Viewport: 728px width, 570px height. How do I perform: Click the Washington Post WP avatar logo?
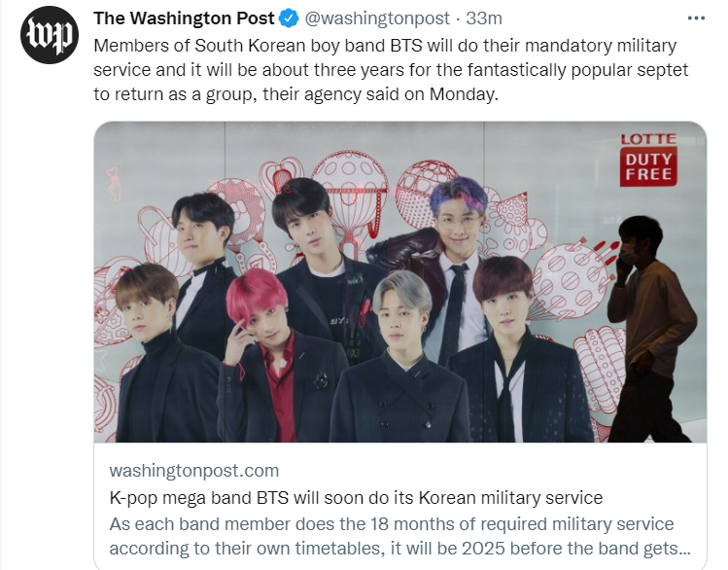point(50,35)
